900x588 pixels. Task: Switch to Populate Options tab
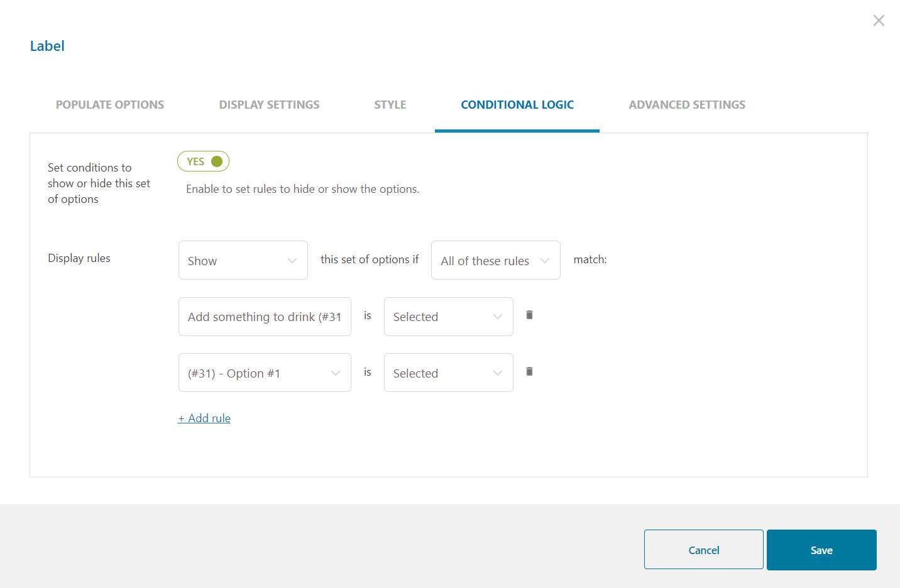pos(110,105)
